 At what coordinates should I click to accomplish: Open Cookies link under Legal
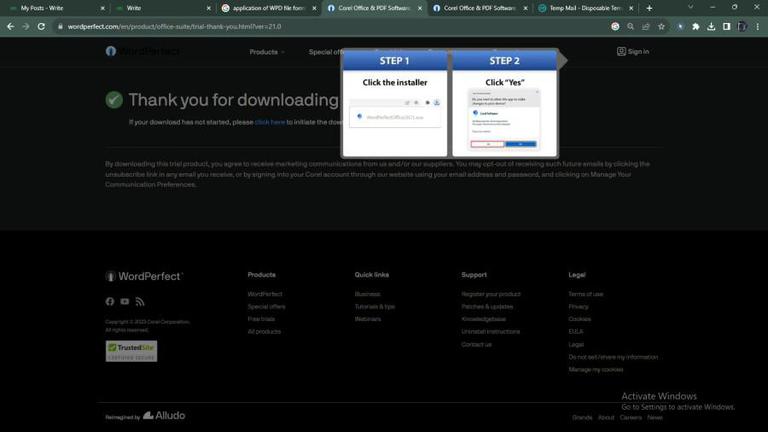point(579,319)
